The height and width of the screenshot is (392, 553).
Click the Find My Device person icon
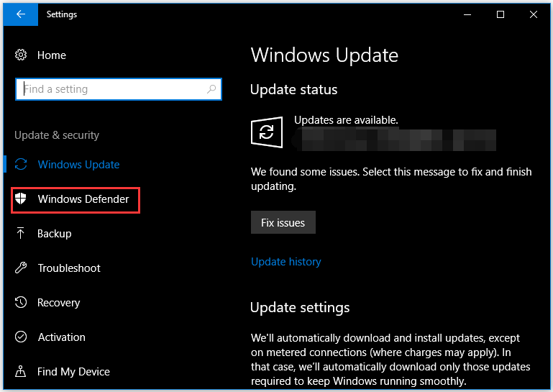coord(20,371)
